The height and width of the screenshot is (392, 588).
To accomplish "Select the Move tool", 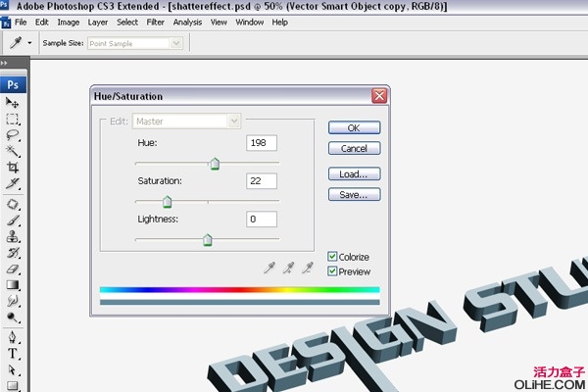I will [x=13, y=102].
